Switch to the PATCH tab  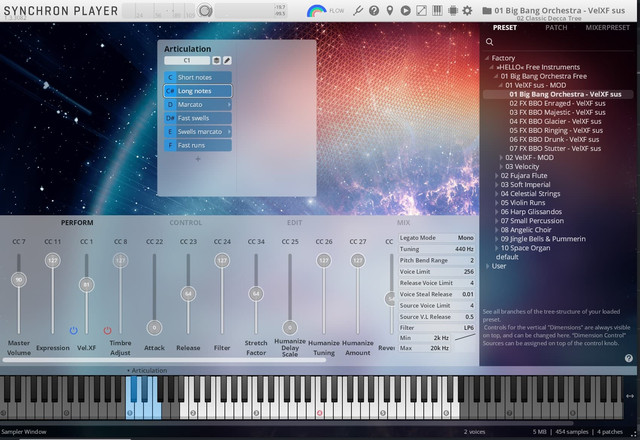pos(556,27)
